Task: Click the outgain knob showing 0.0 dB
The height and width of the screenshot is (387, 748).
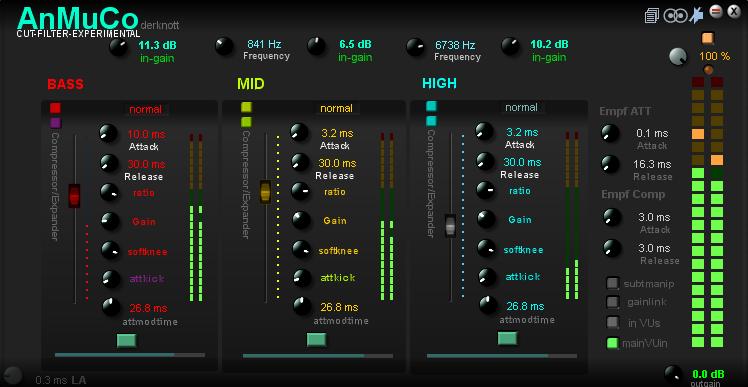Action: pyautogui.click(x=674, y=374)
